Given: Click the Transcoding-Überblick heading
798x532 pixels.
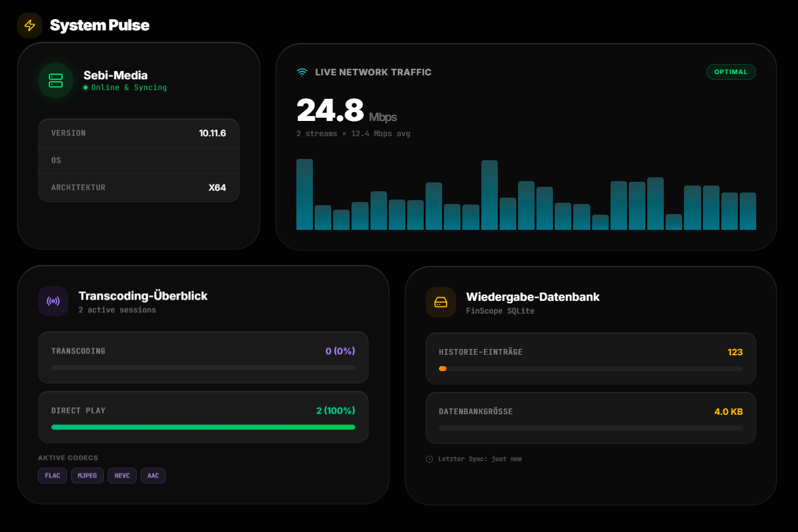Looking at the screenshot, I should [x=143, y=296].
